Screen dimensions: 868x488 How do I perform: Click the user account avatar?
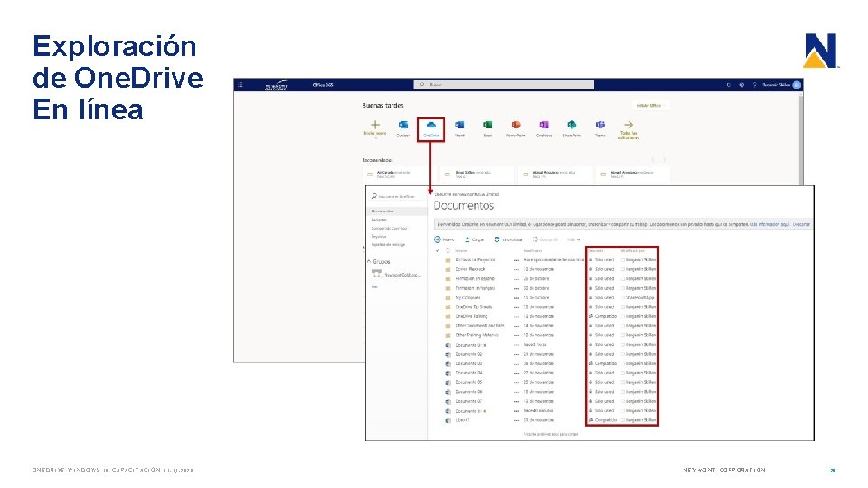[x=797, y=85]
